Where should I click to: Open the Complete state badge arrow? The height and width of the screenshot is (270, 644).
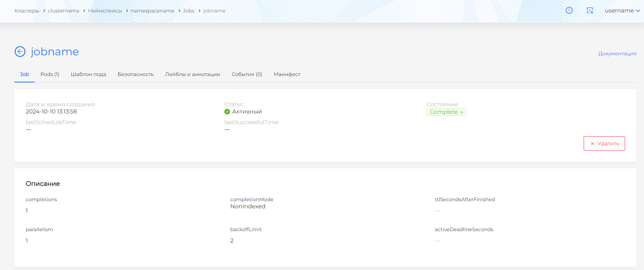(461, 112)
